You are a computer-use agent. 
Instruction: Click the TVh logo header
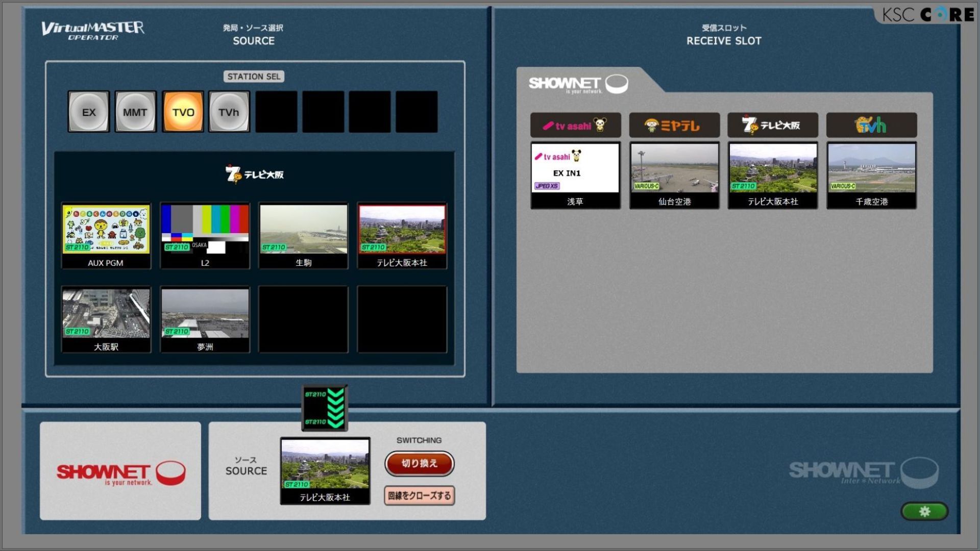(x=872, y=125)
